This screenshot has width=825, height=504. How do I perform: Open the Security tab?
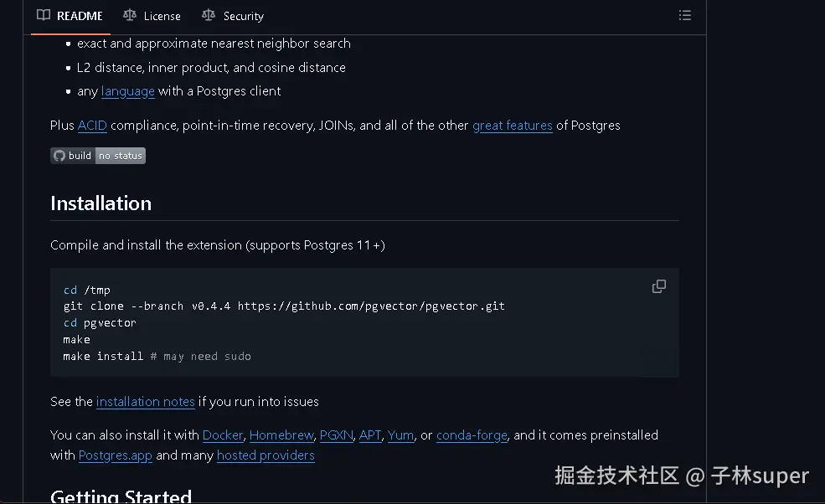tap(241, 15)
